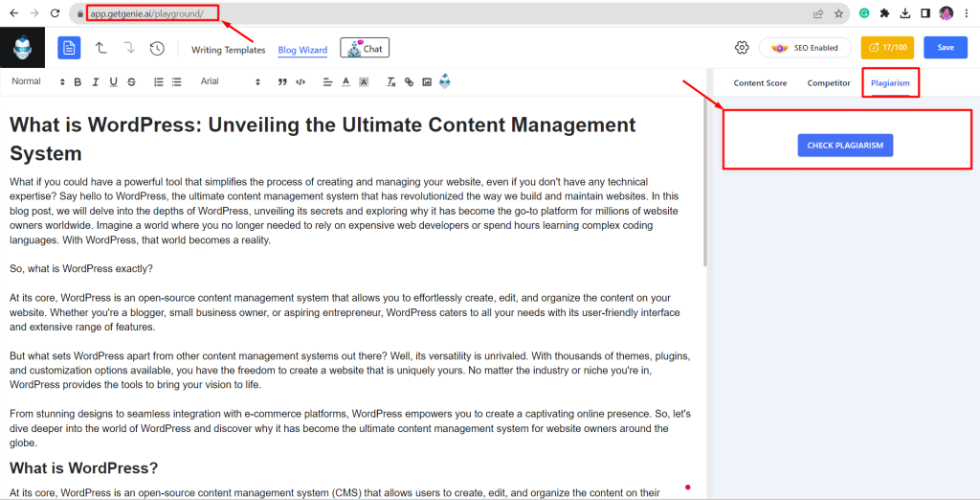
Task: Clear text formatting
Action: 391,82
